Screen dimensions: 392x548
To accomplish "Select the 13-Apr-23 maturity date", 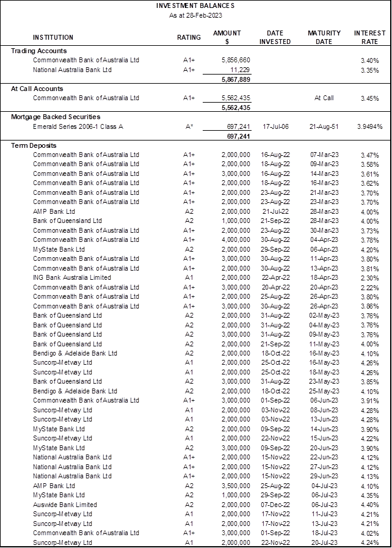I will tap(324, 268).
